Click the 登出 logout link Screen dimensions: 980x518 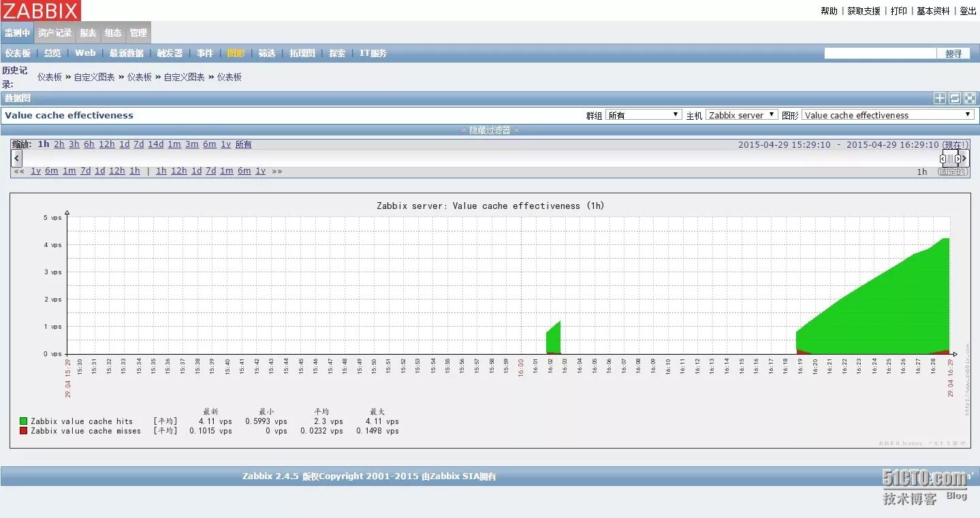[x=967, y=10]
